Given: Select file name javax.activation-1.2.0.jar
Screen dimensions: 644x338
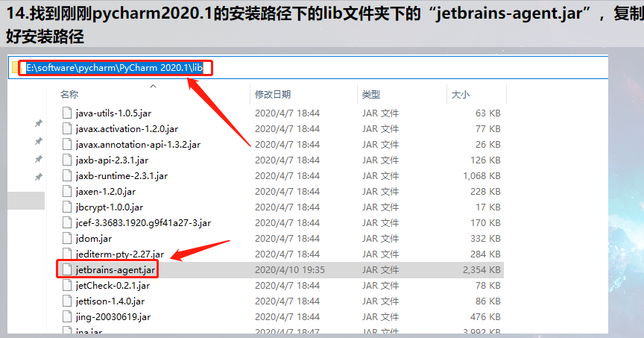Looking at the screenshot, I should pyautogui.click(x=127, y=129).
